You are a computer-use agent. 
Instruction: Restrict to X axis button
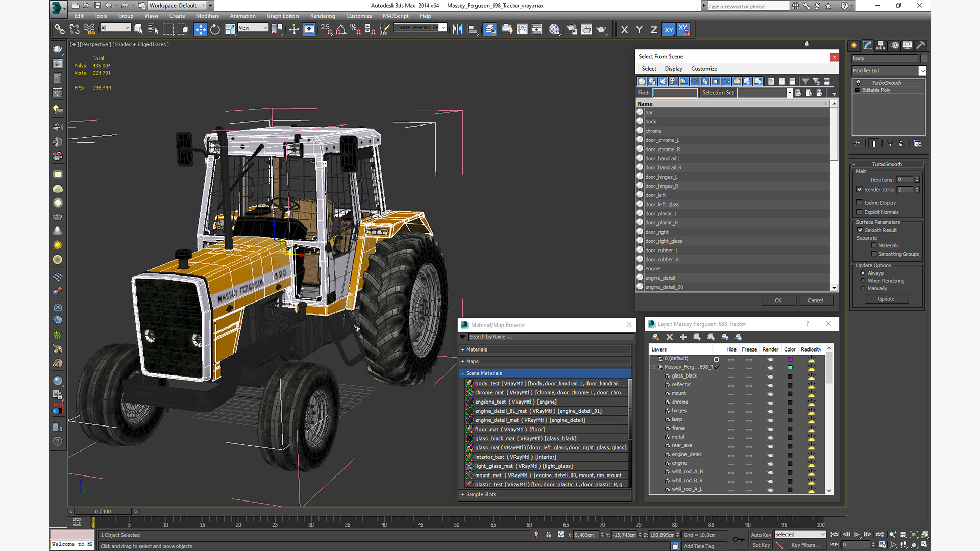624,30
